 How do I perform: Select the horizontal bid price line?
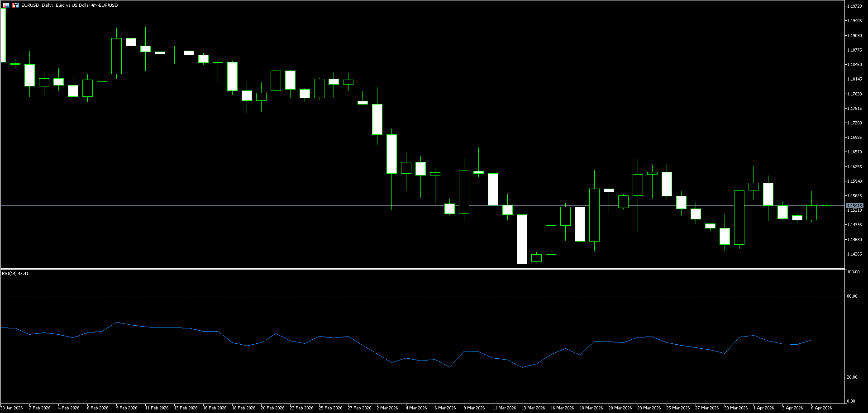272,205
